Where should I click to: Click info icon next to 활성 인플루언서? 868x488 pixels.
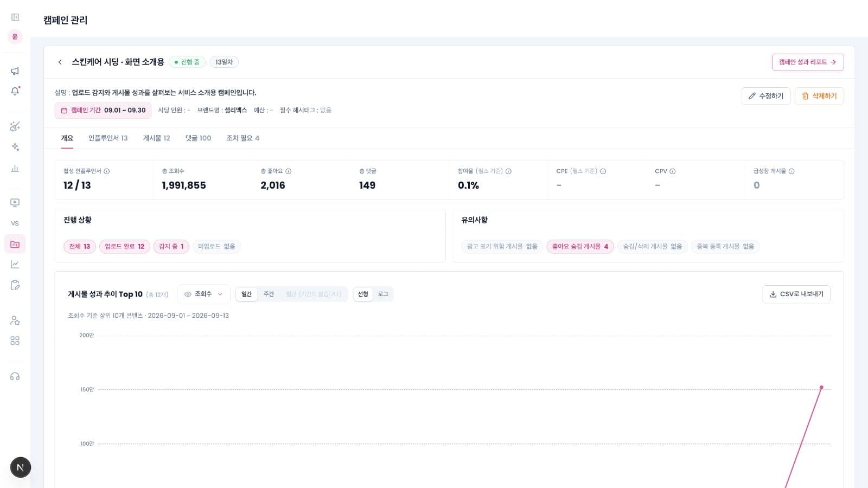(x=107, y=171)
